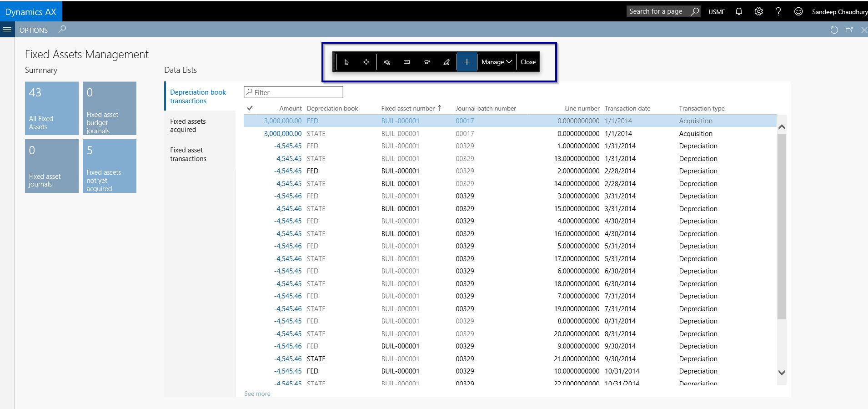Viewport: 868px width, 409px height.
Task: Click the grid scroll up arrow
Action: coord(782,127)
